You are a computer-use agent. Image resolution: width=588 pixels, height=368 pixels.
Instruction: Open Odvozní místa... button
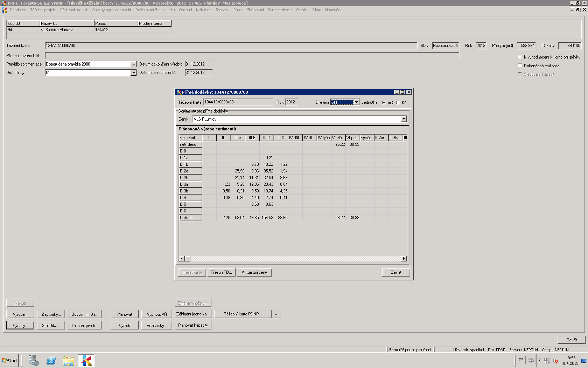point(85,314)
